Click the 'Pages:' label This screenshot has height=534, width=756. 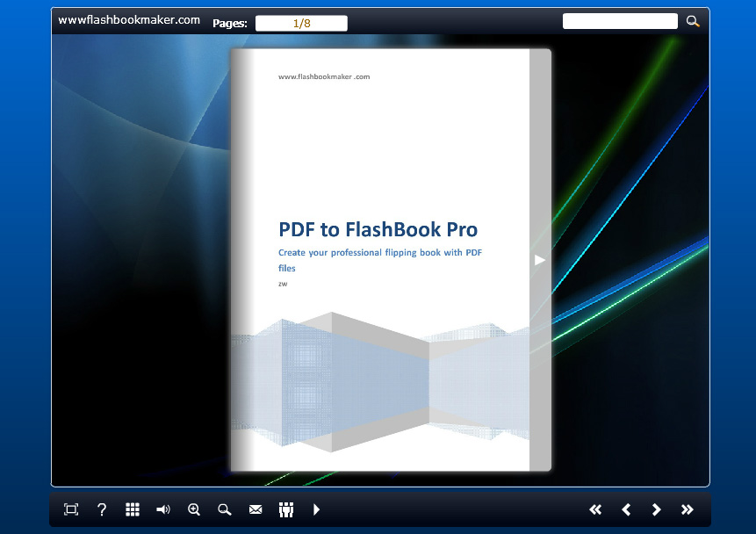[x=230, y=23]
